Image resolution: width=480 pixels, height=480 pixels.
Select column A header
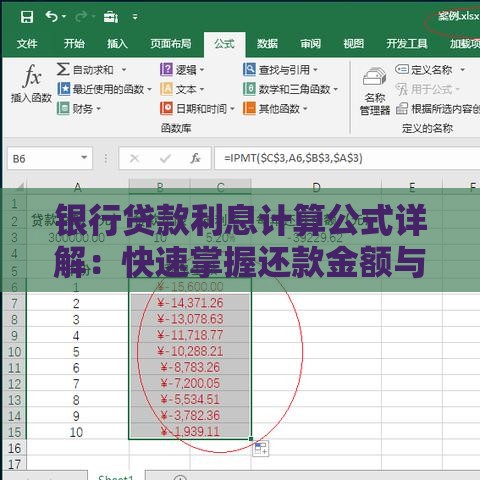[78, 187]
